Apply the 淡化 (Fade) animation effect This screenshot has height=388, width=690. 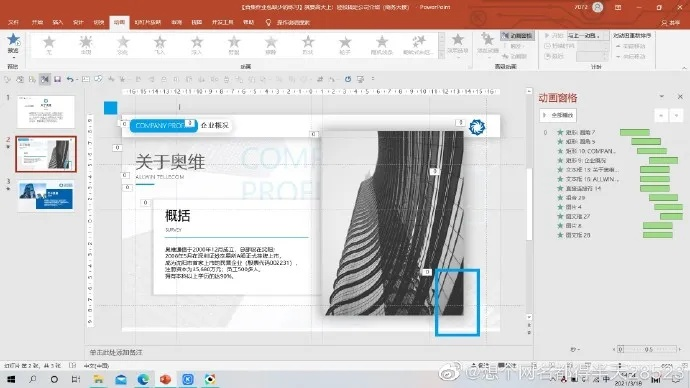[123, 45]
